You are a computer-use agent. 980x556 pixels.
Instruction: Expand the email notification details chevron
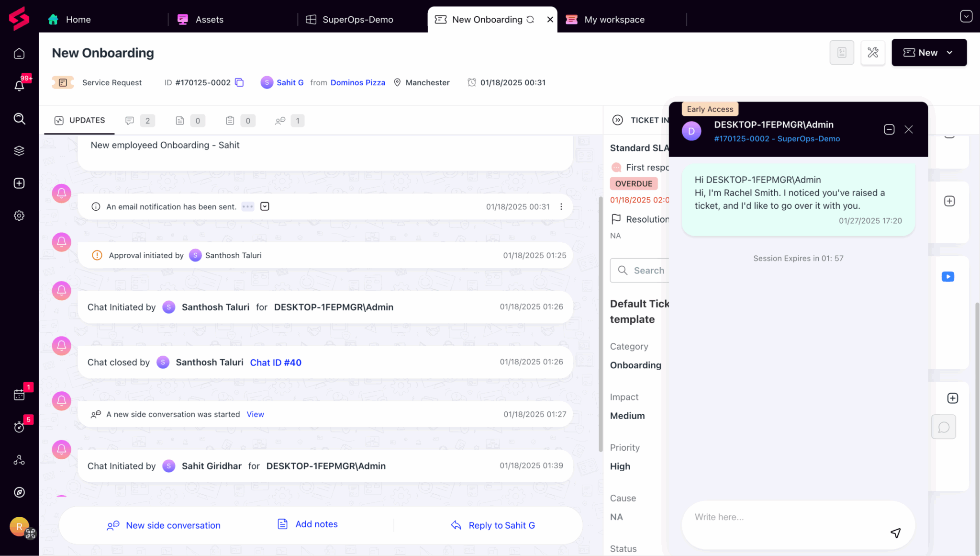tap(265, 206)
